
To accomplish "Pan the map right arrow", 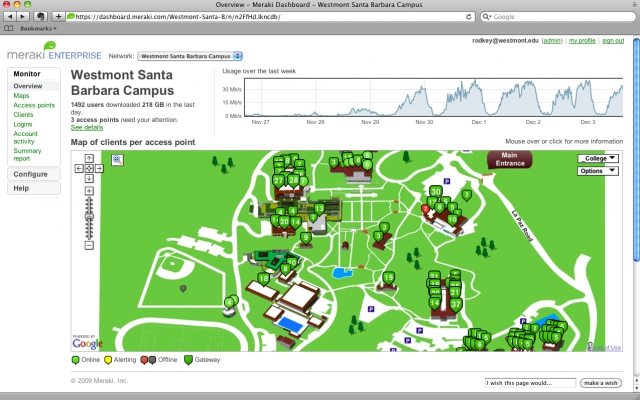I will (99, 168).
